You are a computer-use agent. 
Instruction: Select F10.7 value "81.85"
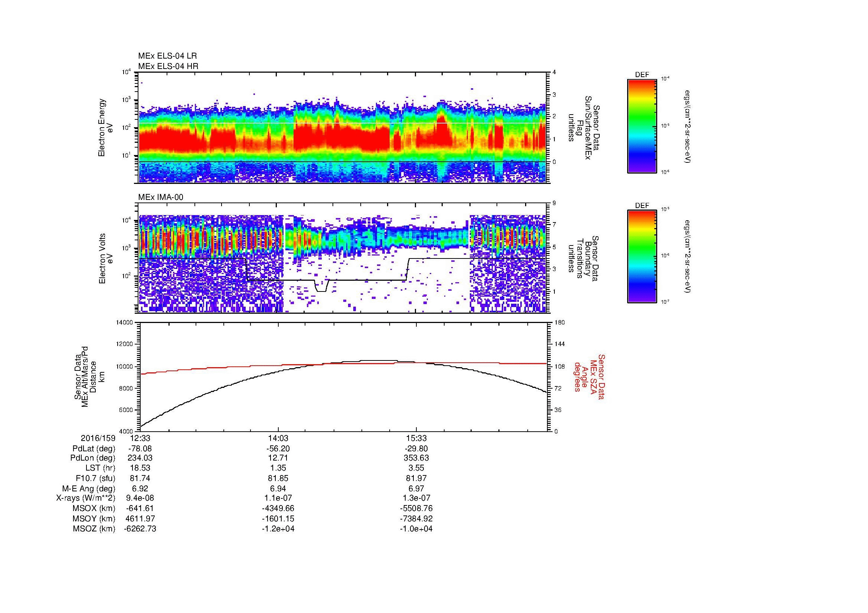(278, 478)
